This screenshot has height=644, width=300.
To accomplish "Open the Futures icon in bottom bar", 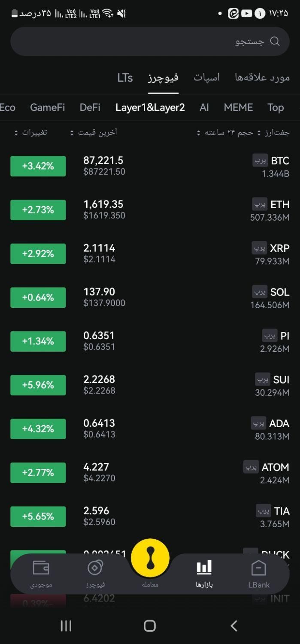I will [x=95, y=568].
